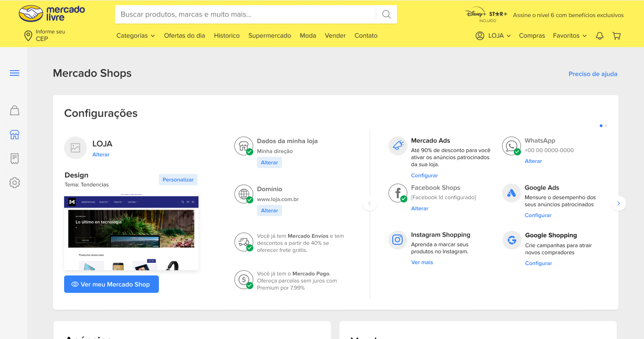Viewport: 644px width, 339px height.
Task: Click the Google Ads icon
Action: tap(512, 193)
